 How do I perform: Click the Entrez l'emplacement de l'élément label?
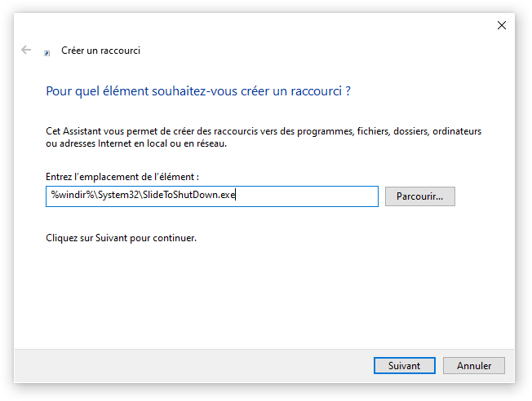click(122, 177)
